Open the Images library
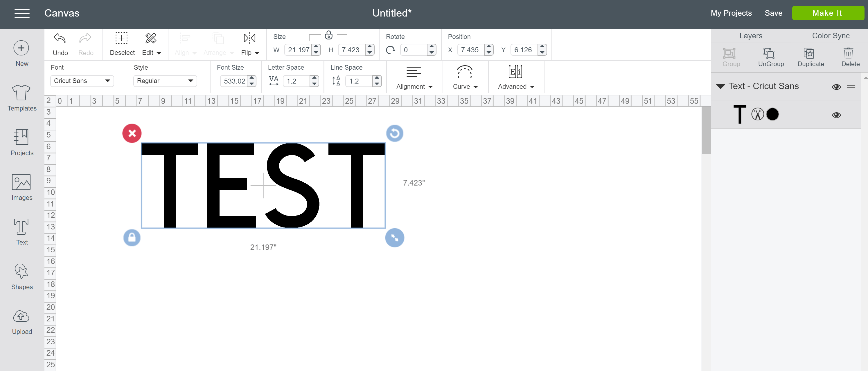The image size is (868, 371). (22, 187)
